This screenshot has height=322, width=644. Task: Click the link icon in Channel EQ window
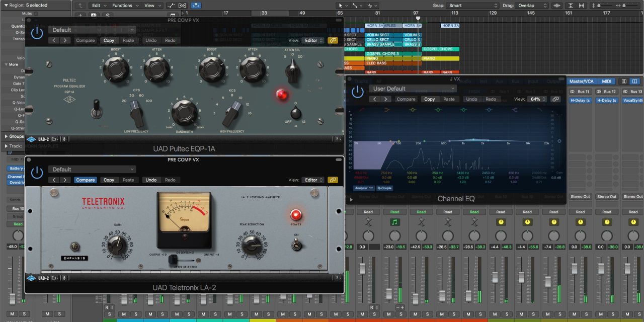pos(555,99)
